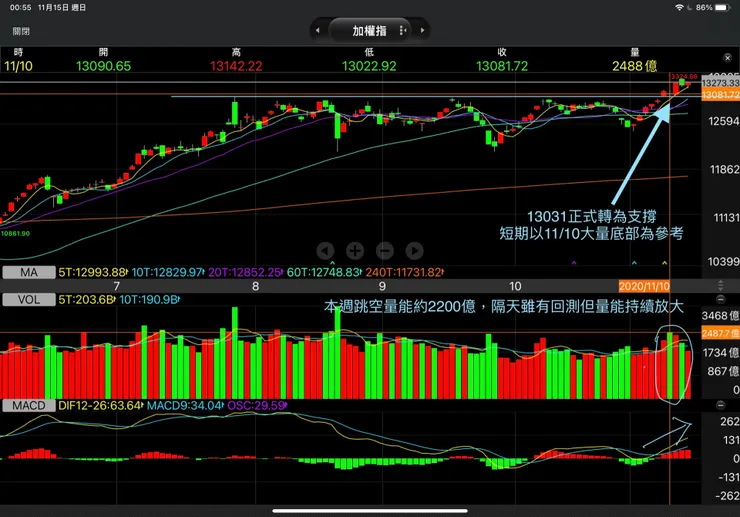Click the 10861.90 low price label
The width and height of the screenshot is (740, 517).
15,234
